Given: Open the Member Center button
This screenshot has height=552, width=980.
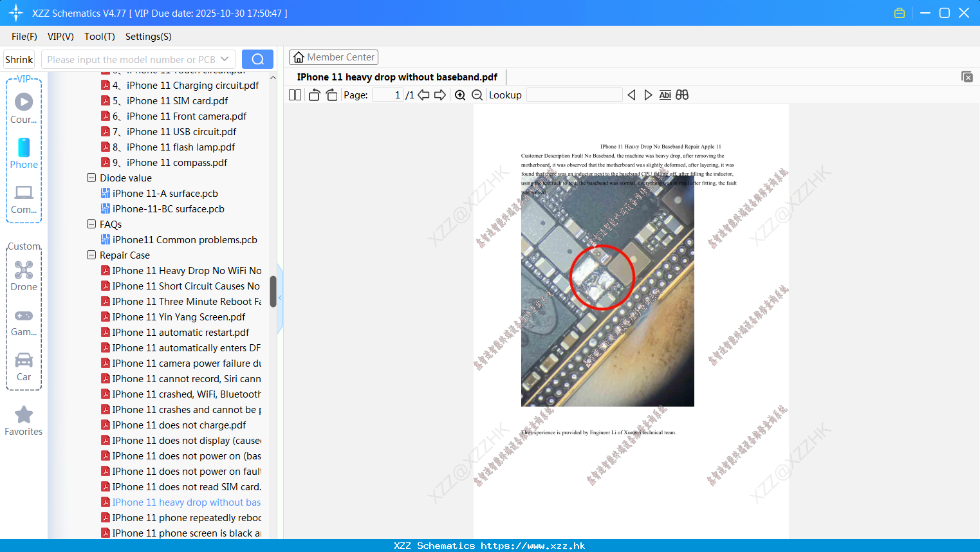Looking at the screenshot, I should pos(333,57).
